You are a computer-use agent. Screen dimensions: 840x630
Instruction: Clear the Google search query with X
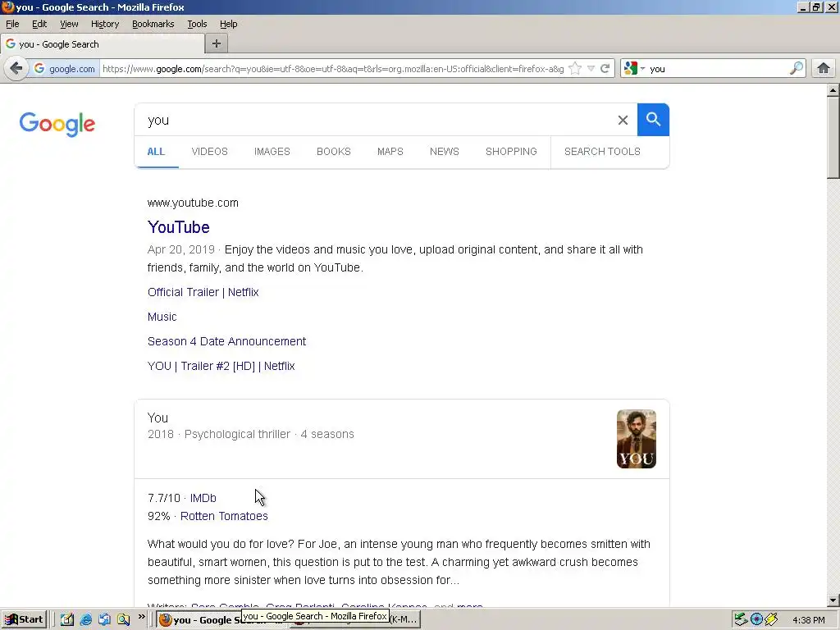(x=623, y=120)
